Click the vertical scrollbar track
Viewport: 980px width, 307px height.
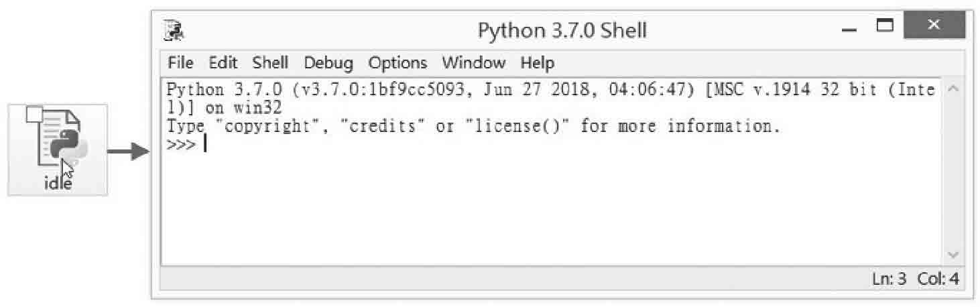click(x=953, y=172)
